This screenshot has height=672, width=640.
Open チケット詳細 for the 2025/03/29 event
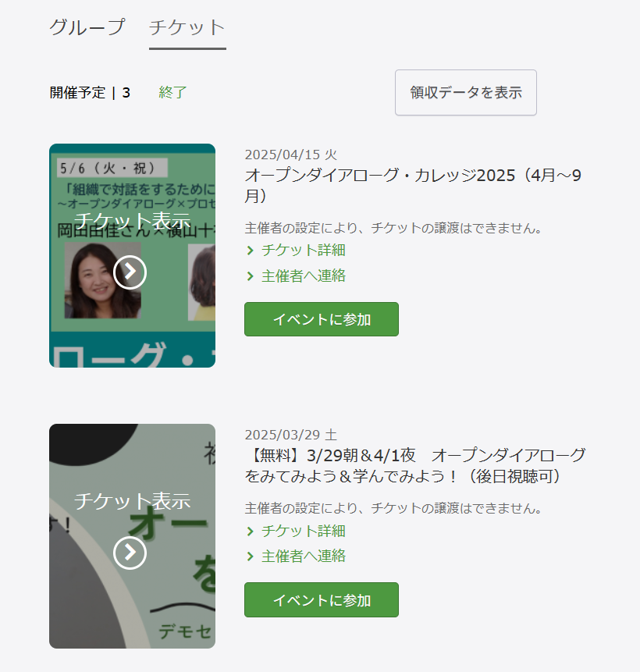click(303, 532)
